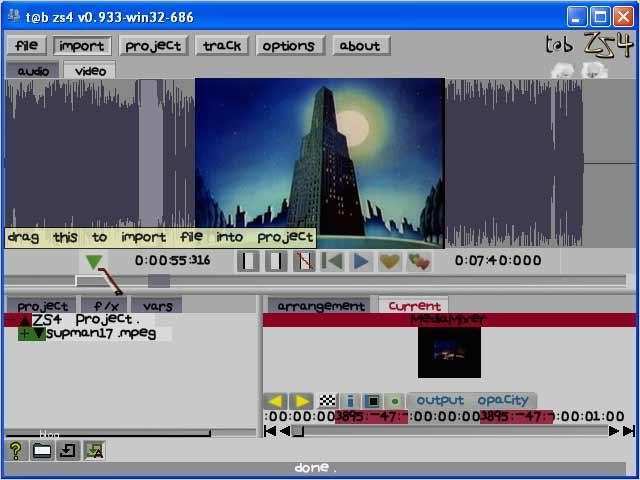Open the about menu
This screenshot has width=640, height=480.
pos(360,45)
